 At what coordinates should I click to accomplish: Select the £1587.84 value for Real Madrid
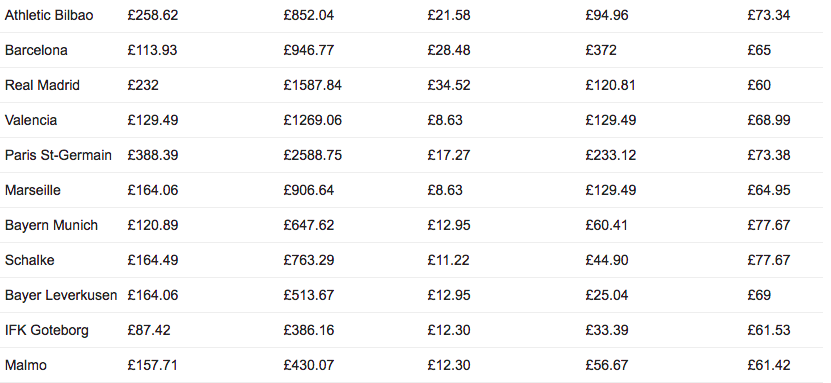(x=313, y=85)
